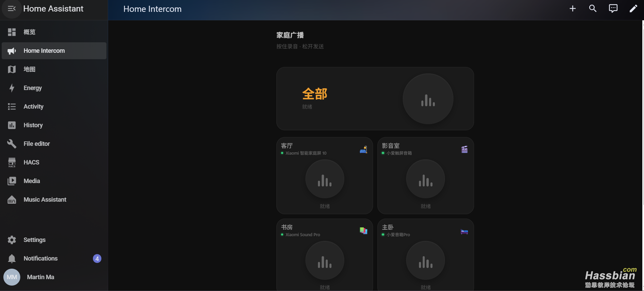Click the 影音室 clapperboard icon

[465, 150]
